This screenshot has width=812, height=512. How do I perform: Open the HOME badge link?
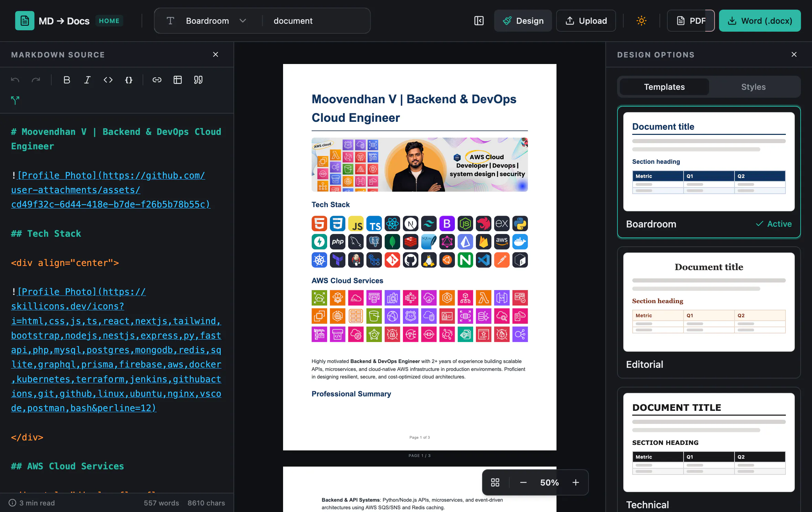109,21
